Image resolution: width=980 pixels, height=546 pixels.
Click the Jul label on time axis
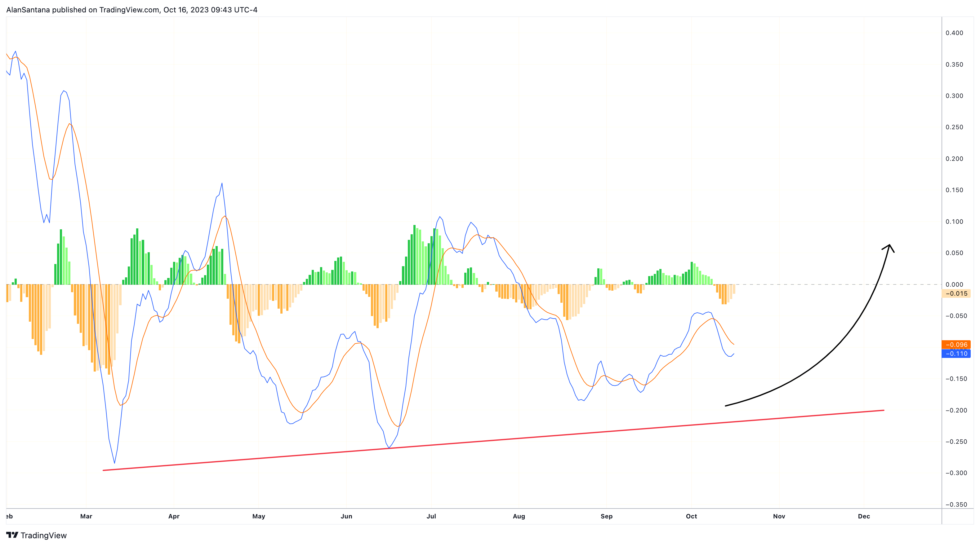(x=431, y=516)
